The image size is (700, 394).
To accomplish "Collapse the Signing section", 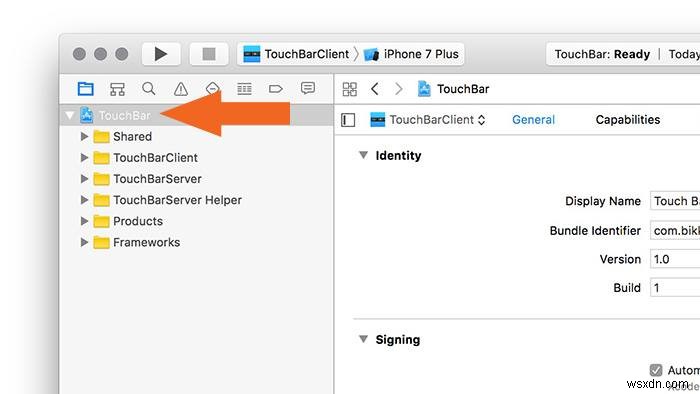I will (x=364, y=339).
